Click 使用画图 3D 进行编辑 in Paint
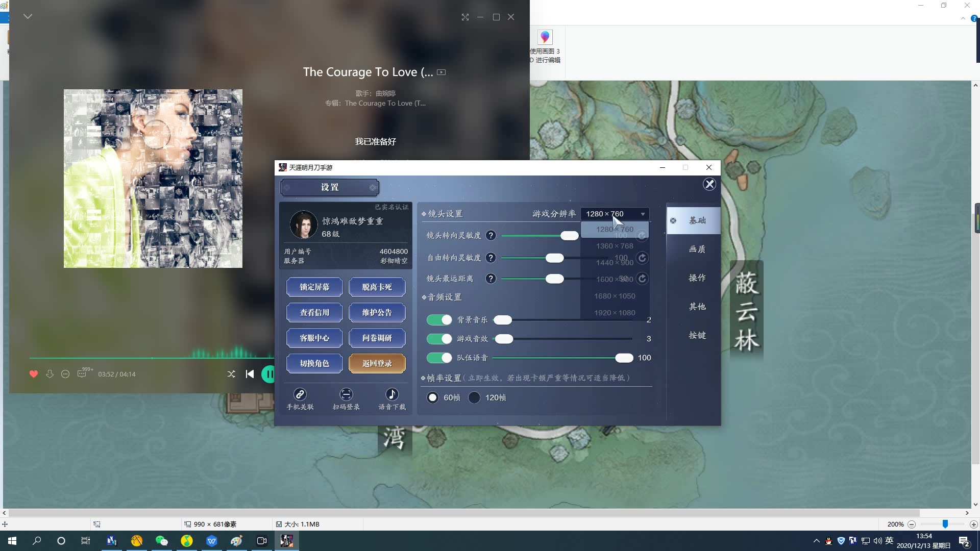980x551 pixels. click(x=545, y=46)
